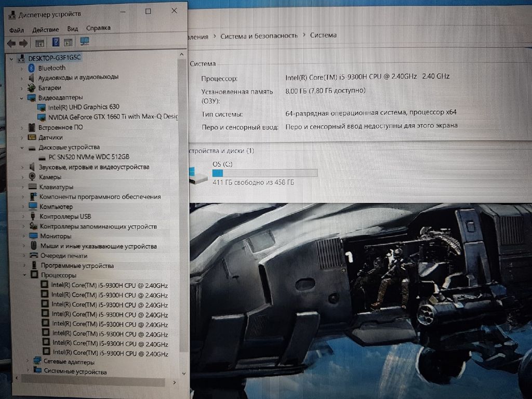Click 'Система и безопасность' breadcrumb link
This screenshot has width=532, height=399.
[259, 36]
